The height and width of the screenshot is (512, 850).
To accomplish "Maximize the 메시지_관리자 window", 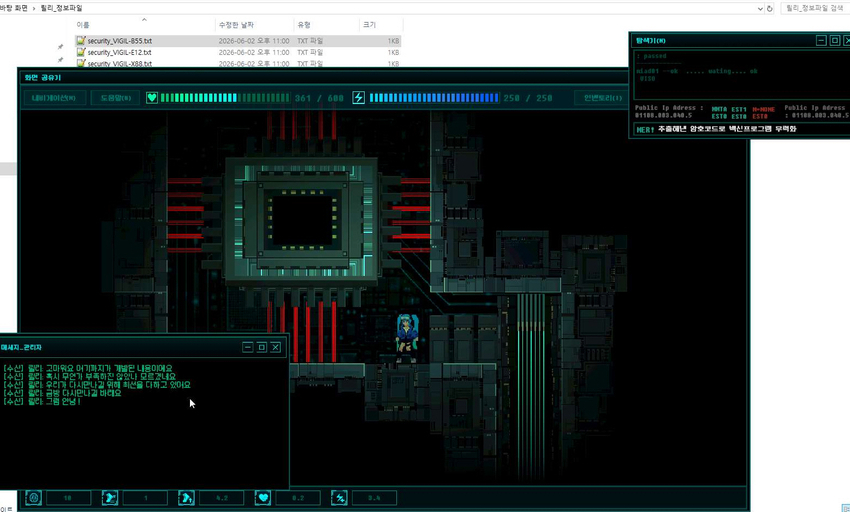I will pyautogui.click(x=262, y=347).
